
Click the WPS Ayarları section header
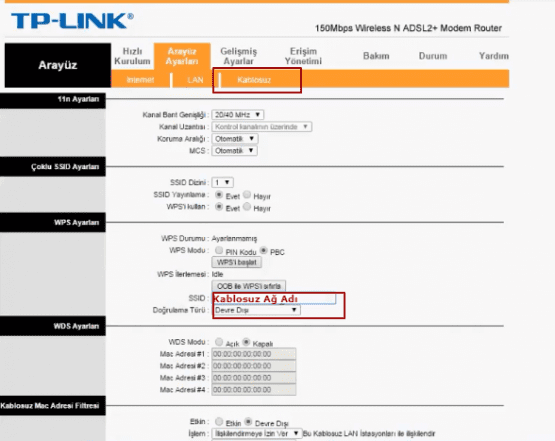pyautogui.click(x=53, y=223)
